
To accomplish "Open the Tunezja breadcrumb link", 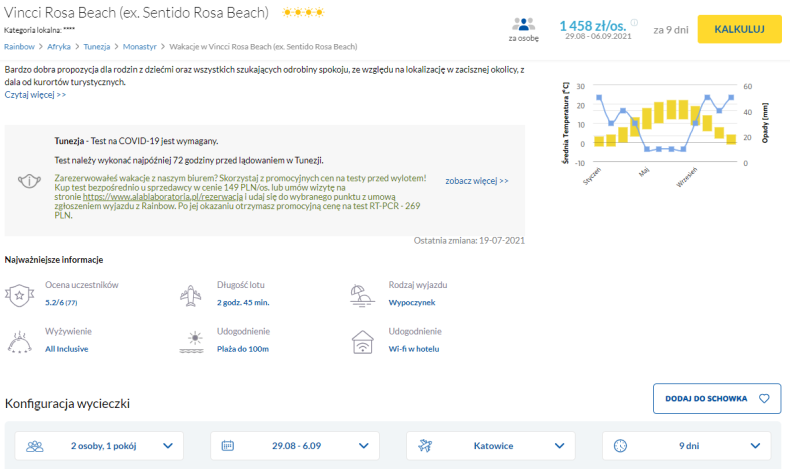I will (x=97, y=46).
